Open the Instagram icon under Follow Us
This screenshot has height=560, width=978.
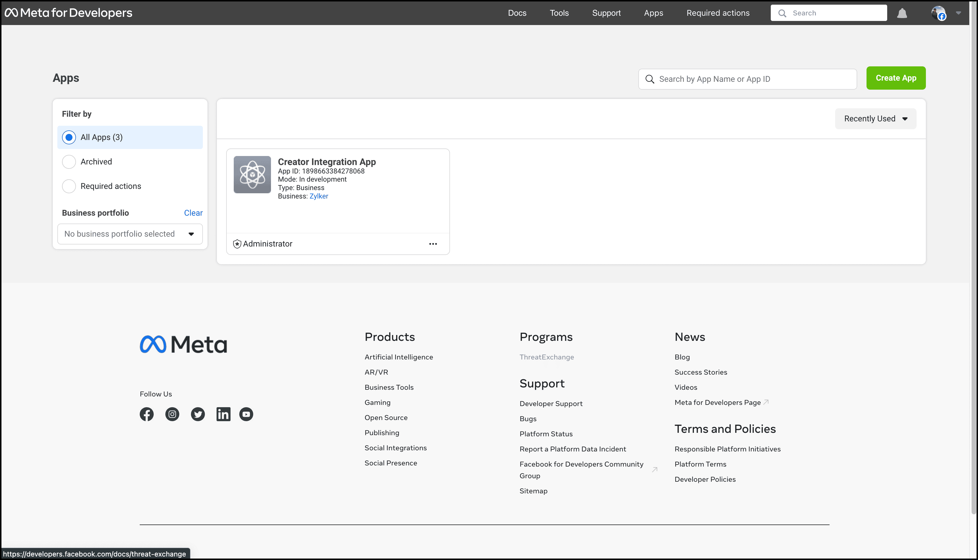[x=172, y=414]
